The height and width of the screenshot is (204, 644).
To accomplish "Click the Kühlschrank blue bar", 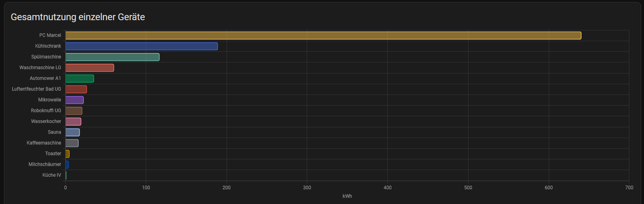I will pos(142,46).
